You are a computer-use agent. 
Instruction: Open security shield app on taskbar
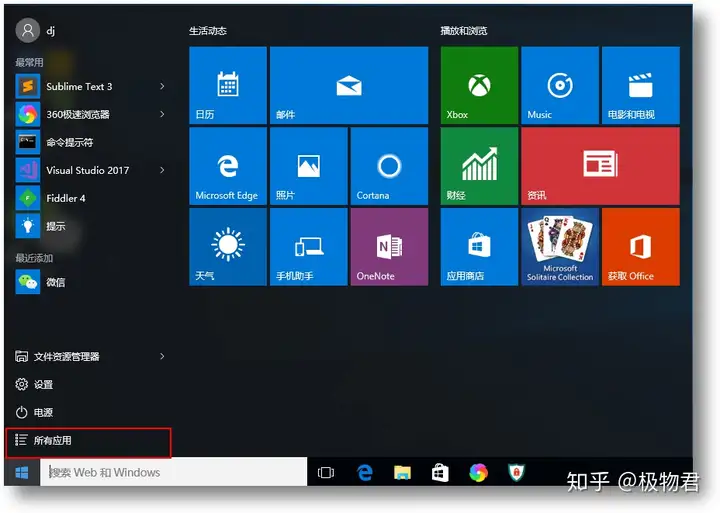pos(516,473)
